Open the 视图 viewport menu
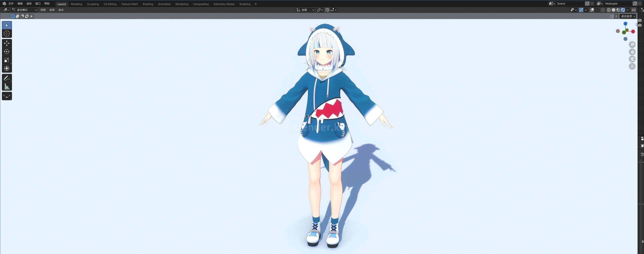Viewport: 644px width, 254px height. pos(43,10)
